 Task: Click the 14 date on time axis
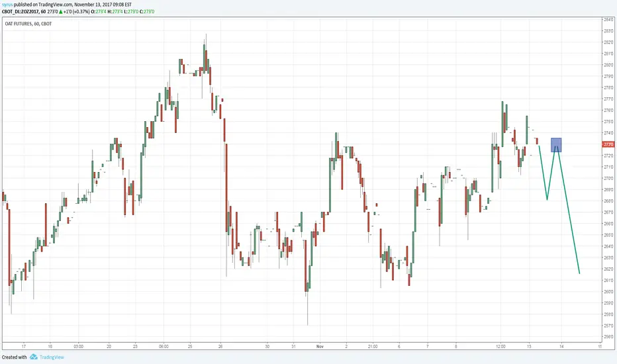tap(561, 347)
